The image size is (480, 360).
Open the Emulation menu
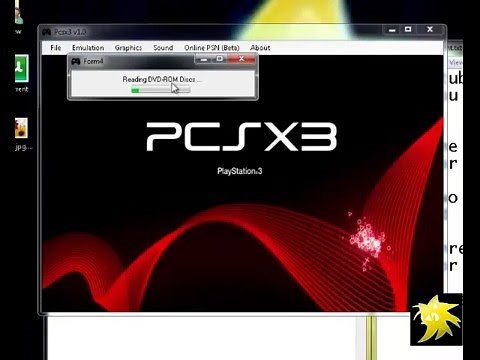point(88,48)
